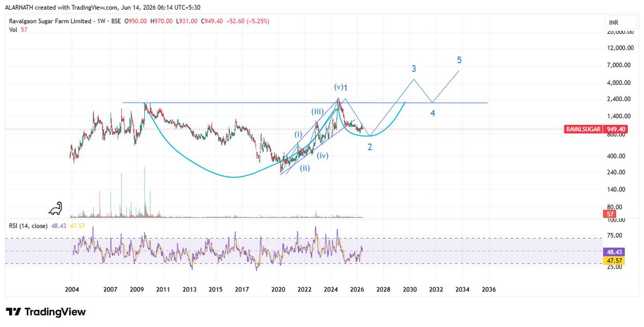Click the RAVALSUGAR symbol price label

click(584, 129)
